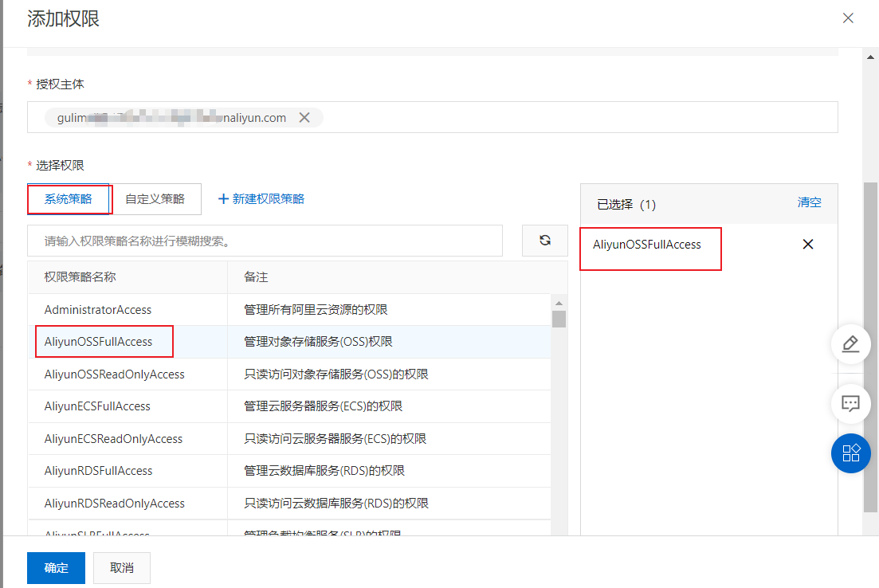Click 只读访问云数据库服务(RDS)的权限 description
The image size is (879, 588).
(336, 504)
